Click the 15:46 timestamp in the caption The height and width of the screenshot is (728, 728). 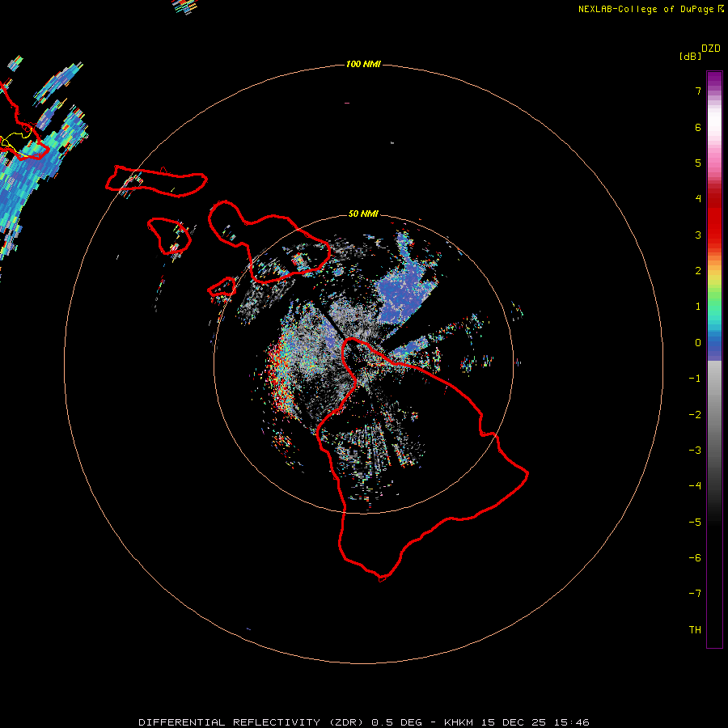pyautogui.click(x=570, y=722)
